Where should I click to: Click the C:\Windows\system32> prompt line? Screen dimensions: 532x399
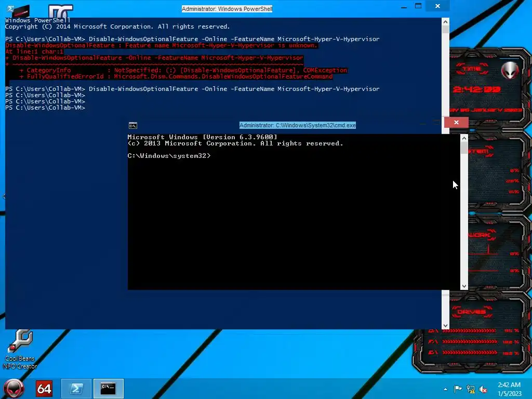tap(169, 156)
